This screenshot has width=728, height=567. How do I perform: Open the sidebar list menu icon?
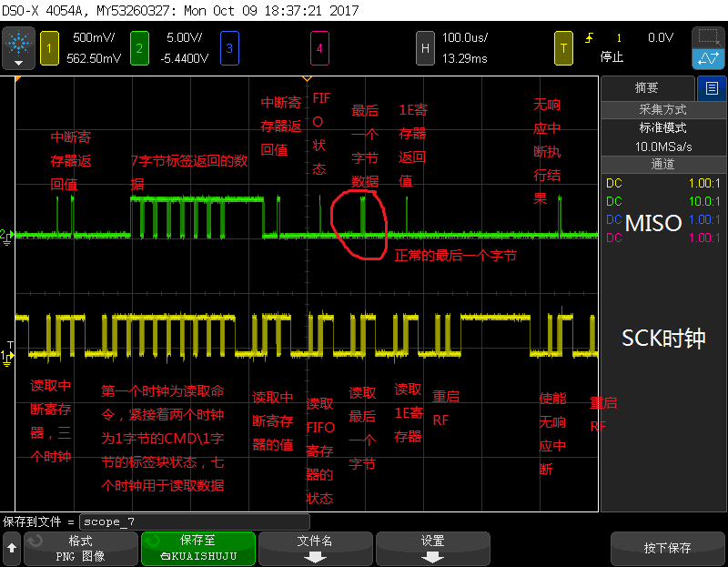click(712, 88)
